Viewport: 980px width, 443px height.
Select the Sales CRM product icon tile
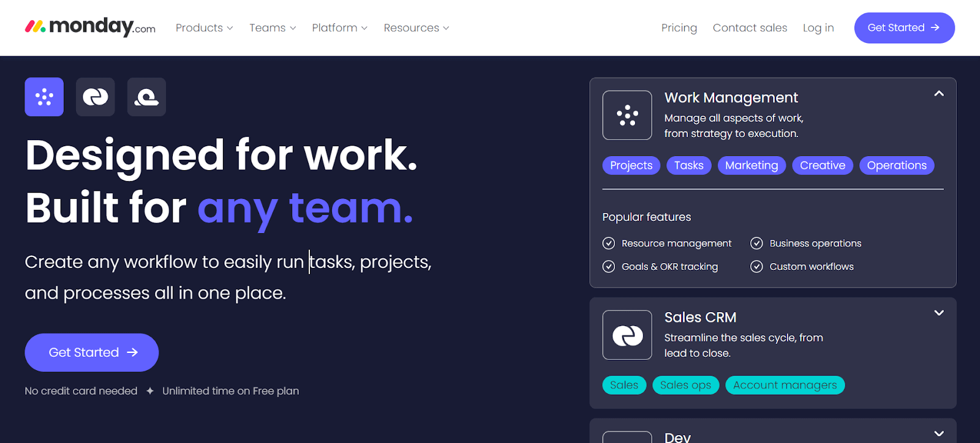tap(96, 97)
